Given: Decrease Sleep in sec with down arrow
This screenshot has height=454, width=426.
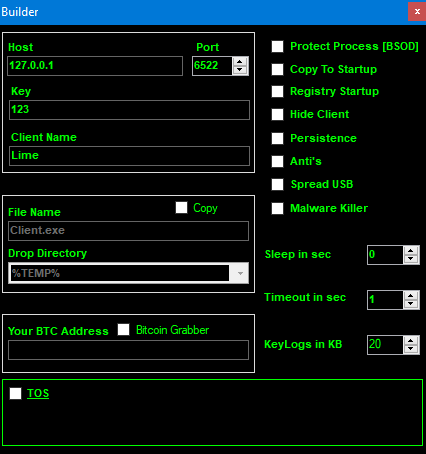Looking at the screenshot, I should point(411,259).
